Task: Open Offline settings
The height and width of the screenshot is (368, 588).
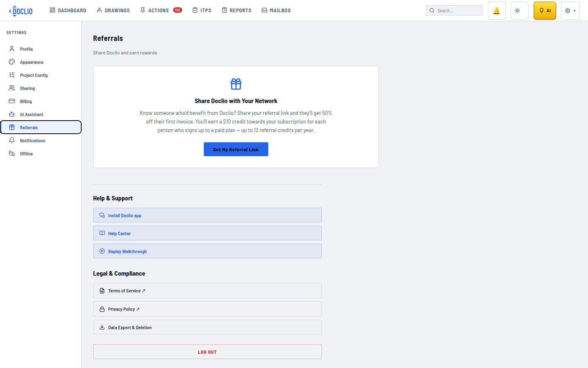Action: [x=41, y=154]
